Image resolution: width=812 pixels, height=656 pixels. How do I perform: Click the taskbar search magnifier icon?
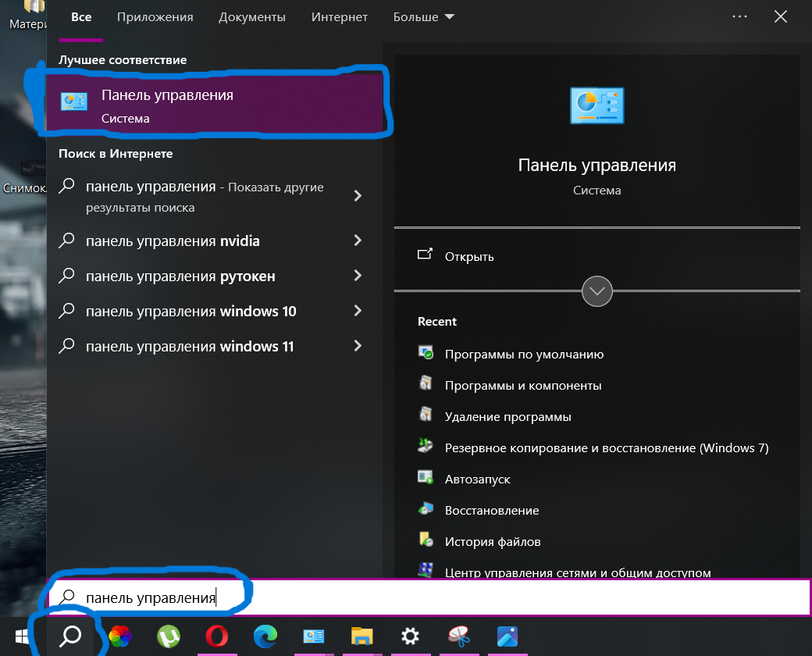[x=70, y=636]
